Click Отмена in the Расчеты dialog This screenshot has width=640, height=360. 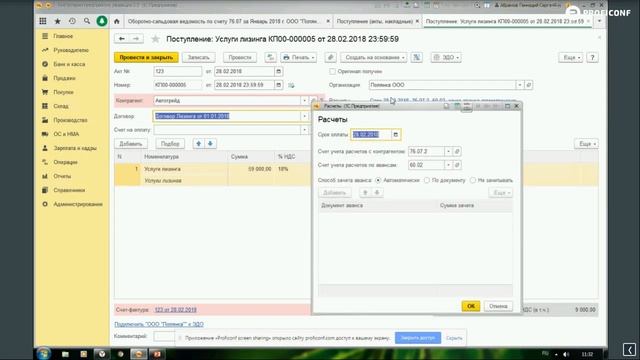pyautogui.click(x=498, y=306)
